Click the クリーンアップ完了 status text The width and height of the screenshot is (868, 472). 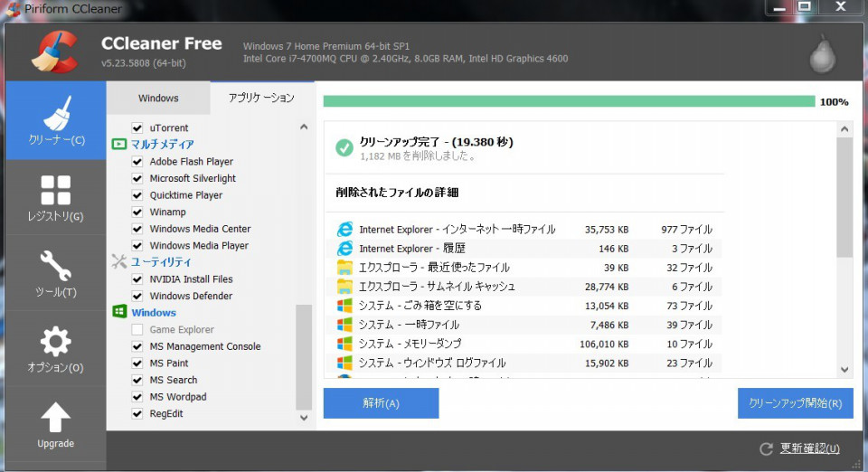[436, 142]
